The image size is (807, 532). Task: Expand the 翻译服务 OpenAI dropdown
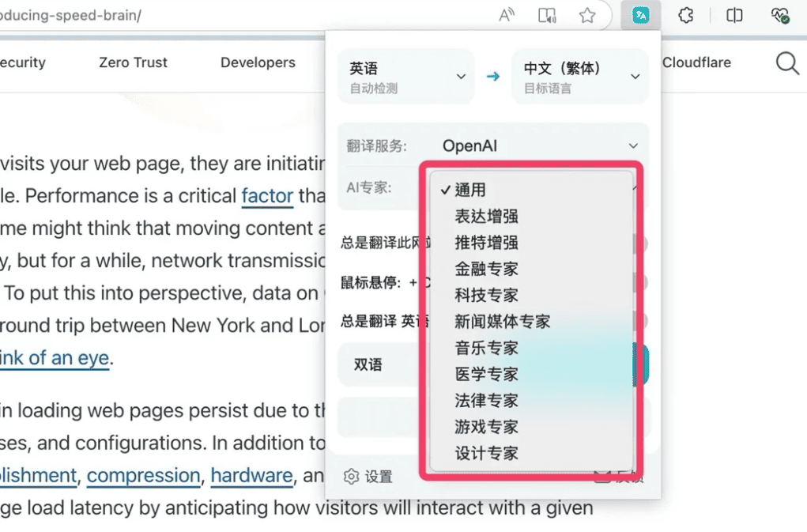(x=539, y=145)
